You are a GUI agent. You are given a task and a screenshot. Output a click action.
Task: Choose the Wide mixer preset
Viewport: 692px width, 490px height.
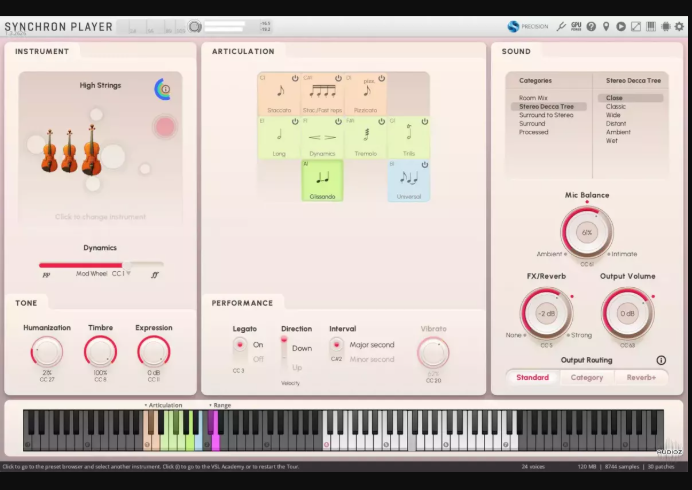613,115
